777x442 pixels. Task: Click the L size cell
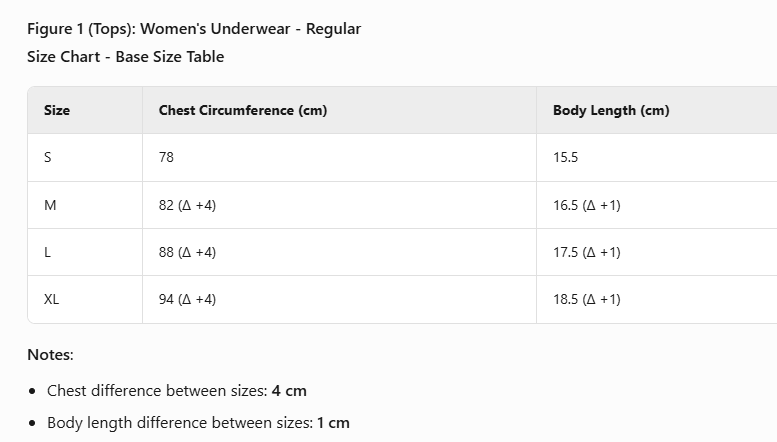click(48, 252)
